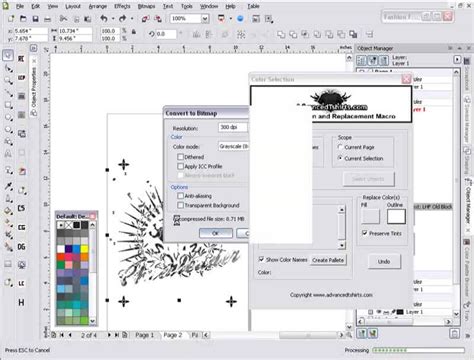474x360 pixels.
Task: Click the Select Objects button
Action: pos(368,179)
